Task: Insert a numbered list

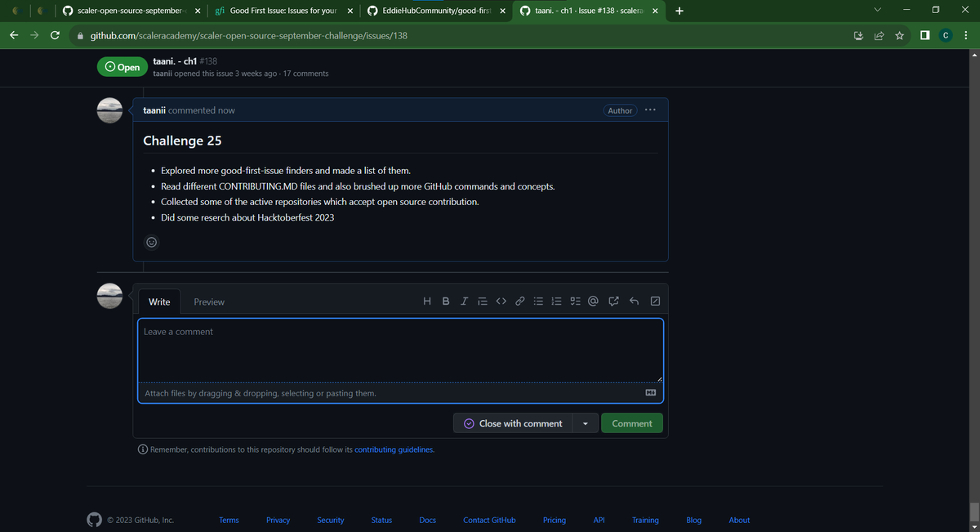Action: 557,302
